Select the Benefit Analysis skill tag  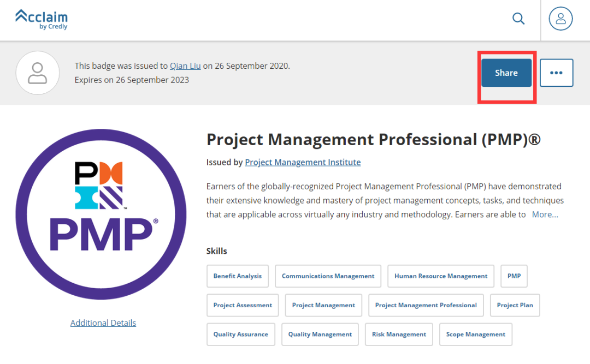coord(238,276)
